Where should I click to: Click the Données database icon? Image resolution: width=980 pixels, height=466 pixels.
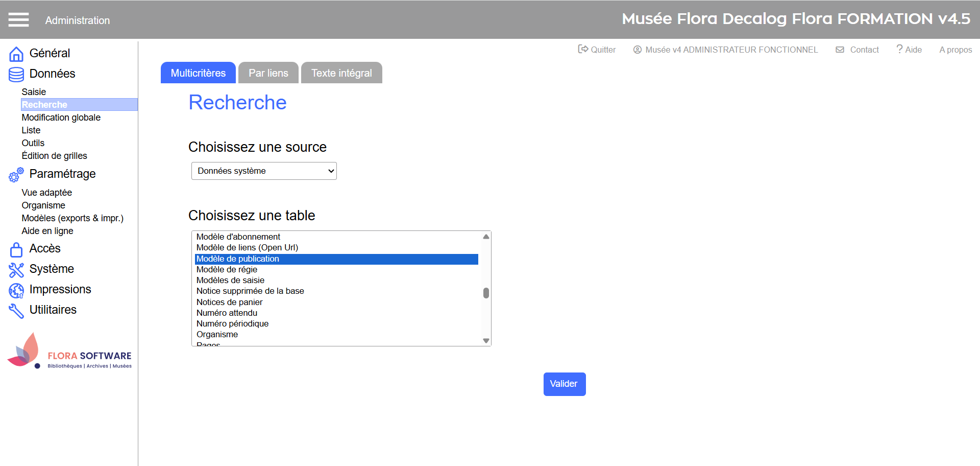click(x=16, y=75)
